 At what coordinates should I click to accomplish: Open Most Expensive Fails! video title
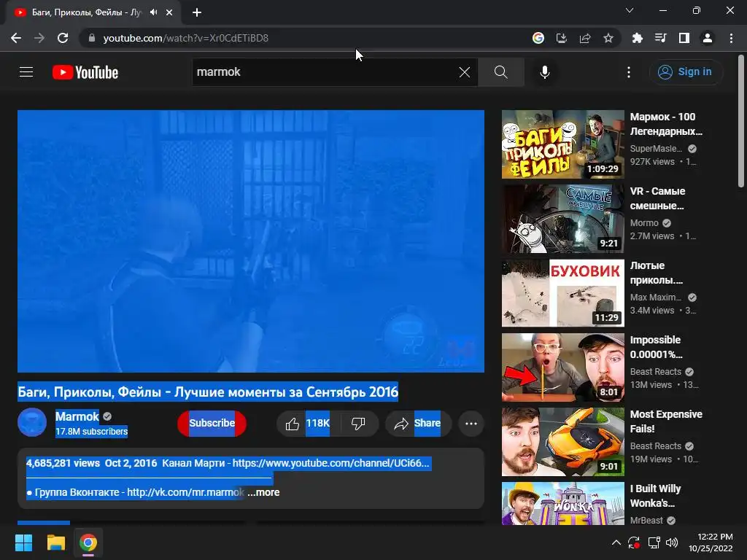666,421
